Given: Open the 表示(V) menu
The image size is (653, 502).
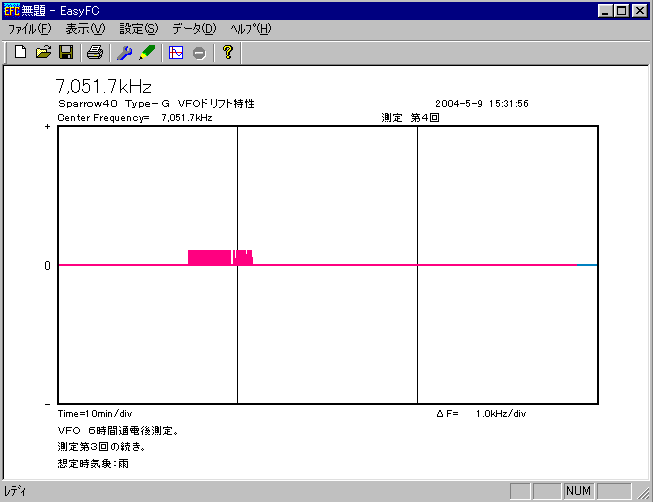Looking at the screenshot, I should [85, 29].
